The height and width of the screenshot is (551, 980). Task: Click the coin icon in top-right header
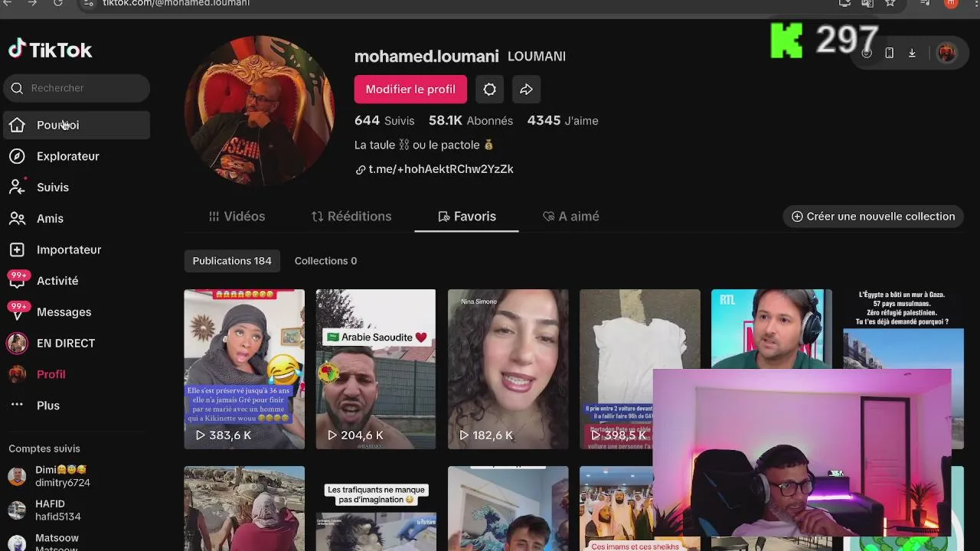(867, 53)
